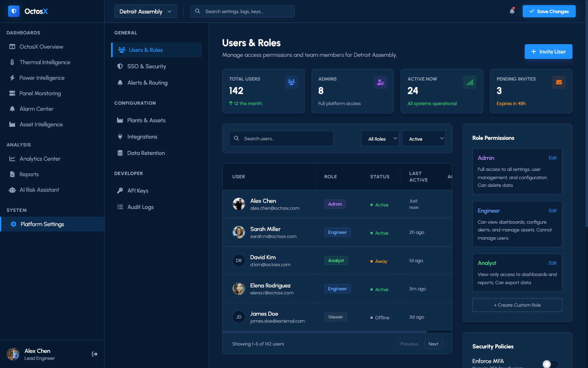Click James Doe's JD avatar

pos(239,317)
